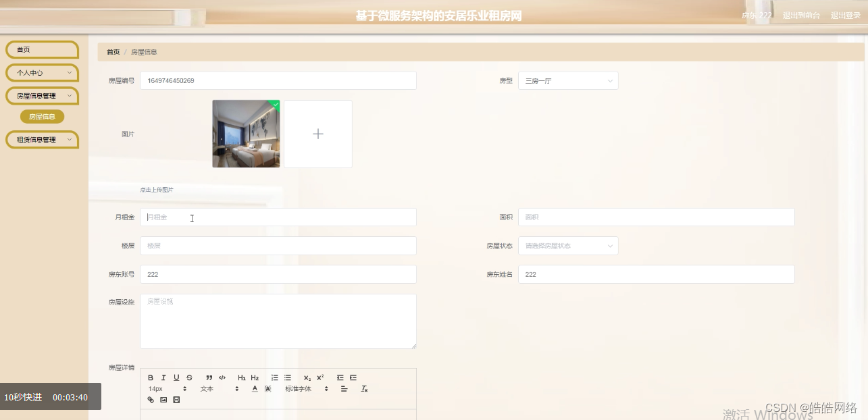868x420 pixels.
Task: Apply Heading 1 style in the editor
Action: [x=242, y=377]
